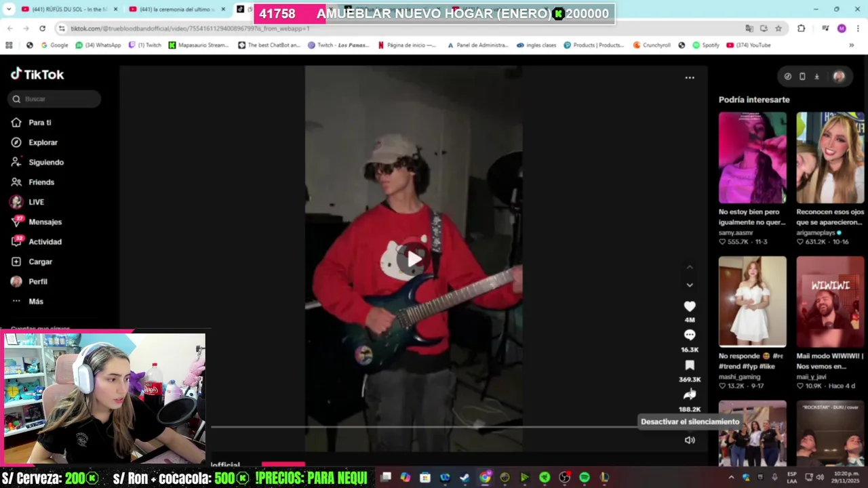Click the phone app icon
This screenshot has height=488, width=868.
[x=802, y=77]
